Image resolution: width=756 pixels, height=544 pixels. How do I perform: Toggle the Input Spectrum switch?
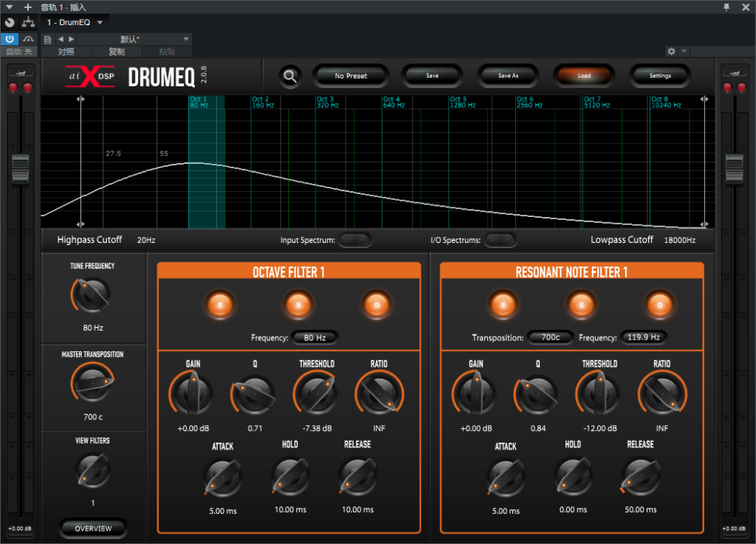coord(354,240)
